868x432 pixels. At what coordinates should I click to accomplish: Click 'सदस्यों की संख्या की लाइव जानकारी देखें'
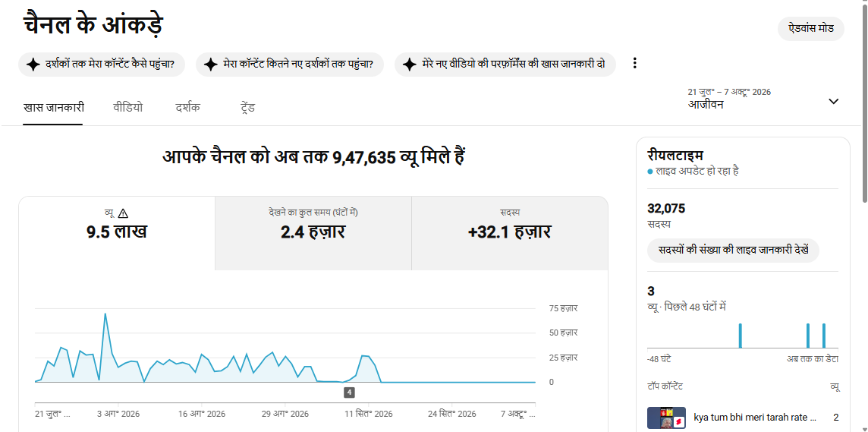(x=733, y=251)
